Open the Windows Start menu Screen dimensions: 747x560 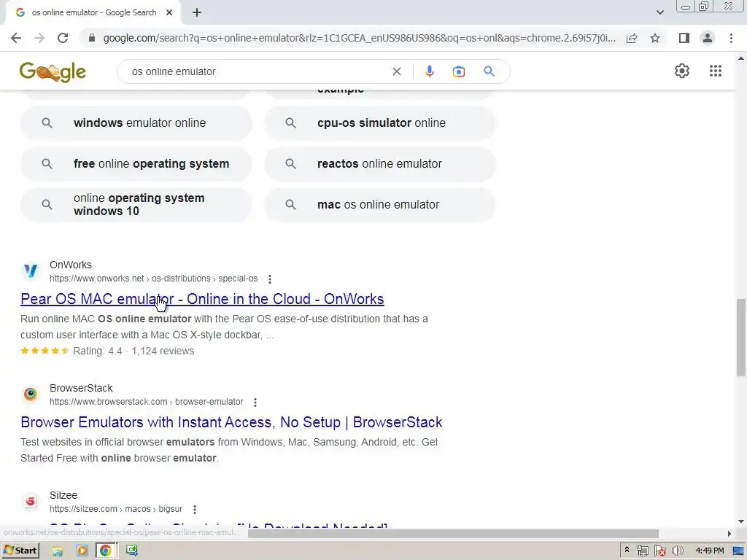[20, 551]
